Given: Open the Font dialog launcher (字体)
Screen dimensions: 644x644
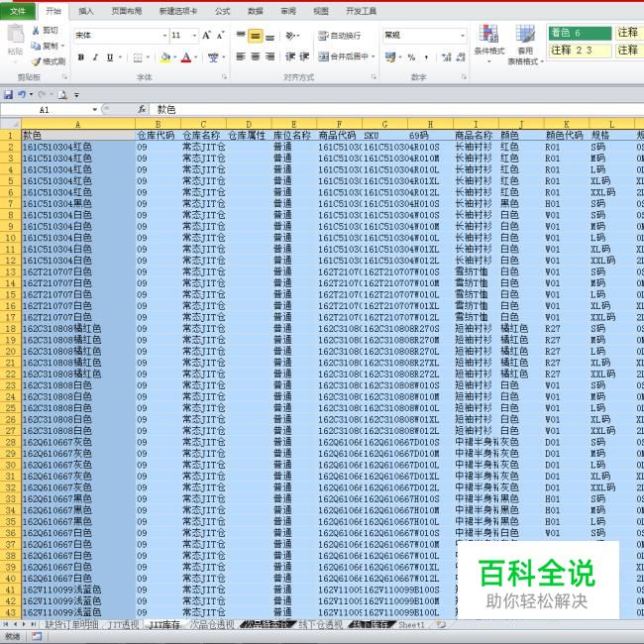Looking at the screenshot, I should 224,77.
